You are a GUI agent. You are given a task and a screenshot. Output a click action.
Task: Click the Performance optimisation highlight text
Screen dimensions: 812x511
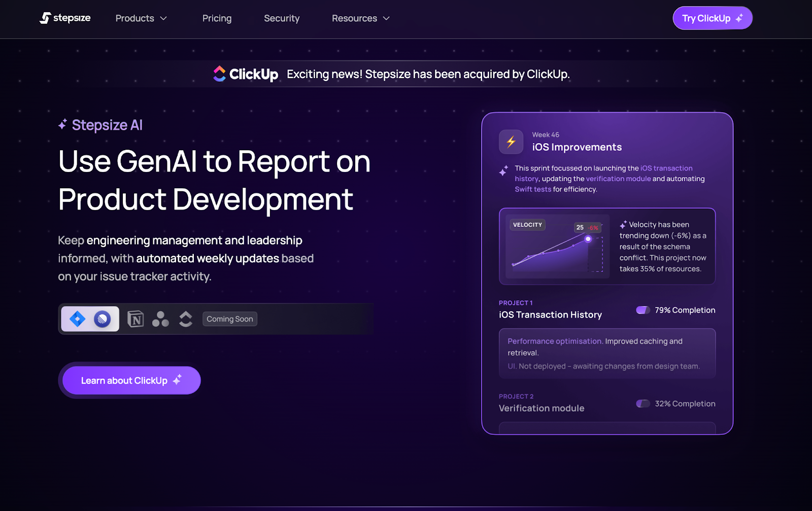point(555,341)
